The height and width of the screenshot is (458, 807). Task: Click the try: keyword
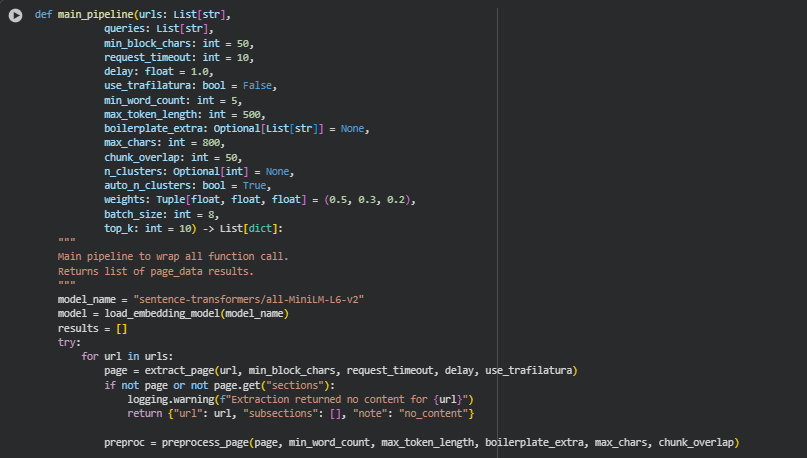click(x=69, y=341)
